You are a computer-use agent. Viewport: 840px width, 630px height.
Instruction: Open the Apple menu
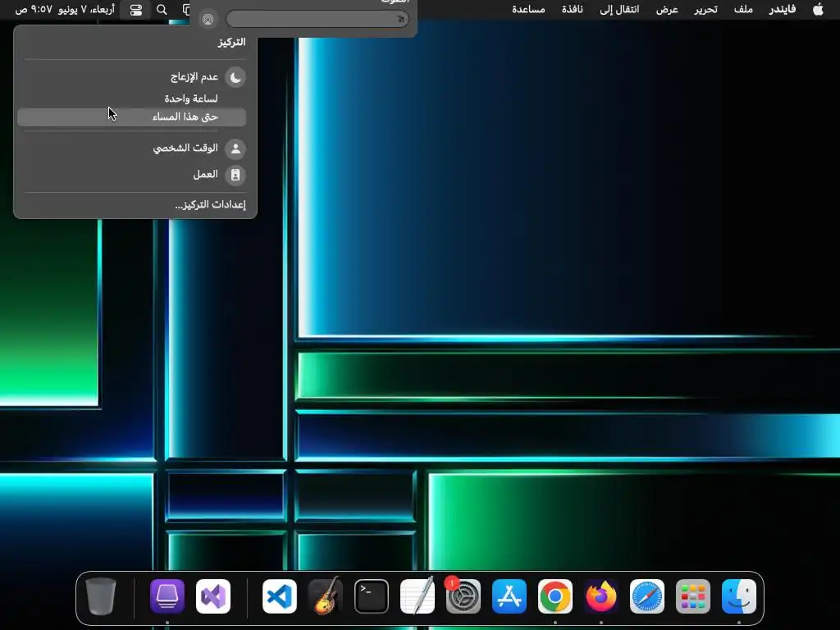point(818,9)
